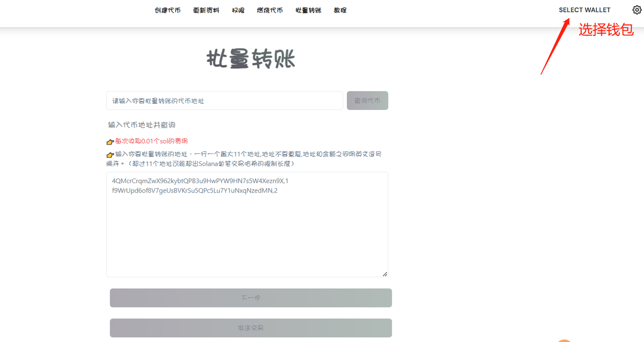644x342 pixels.
Task: Click the red arrow annotation
Action: tap(555, 46)
